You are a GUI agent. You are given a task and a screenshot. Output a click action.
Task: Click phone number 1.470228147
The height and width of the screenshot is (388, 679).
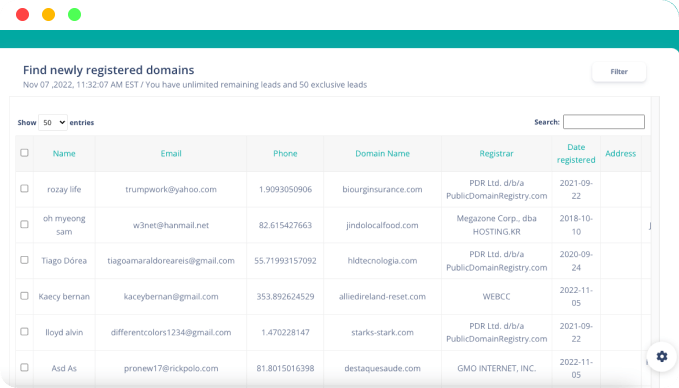point(285,333)
